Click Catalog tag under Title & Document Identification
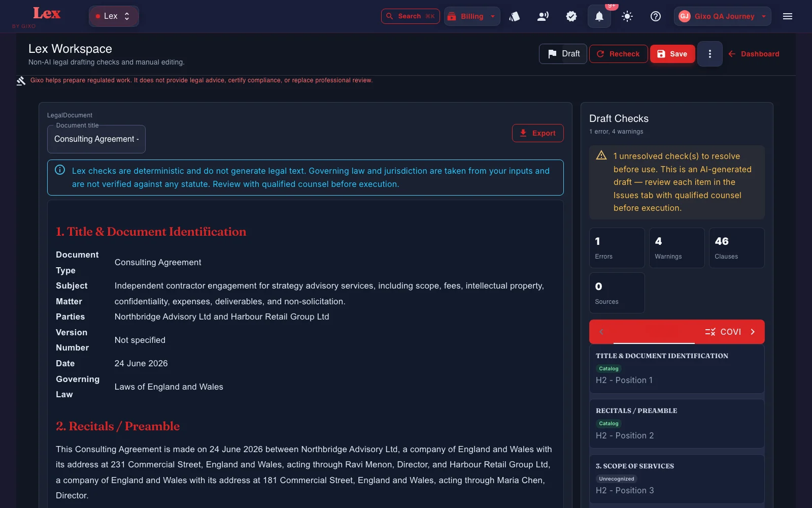Image resolution: width=812 pixels, height=508 pixels. (x=608, y=369)
